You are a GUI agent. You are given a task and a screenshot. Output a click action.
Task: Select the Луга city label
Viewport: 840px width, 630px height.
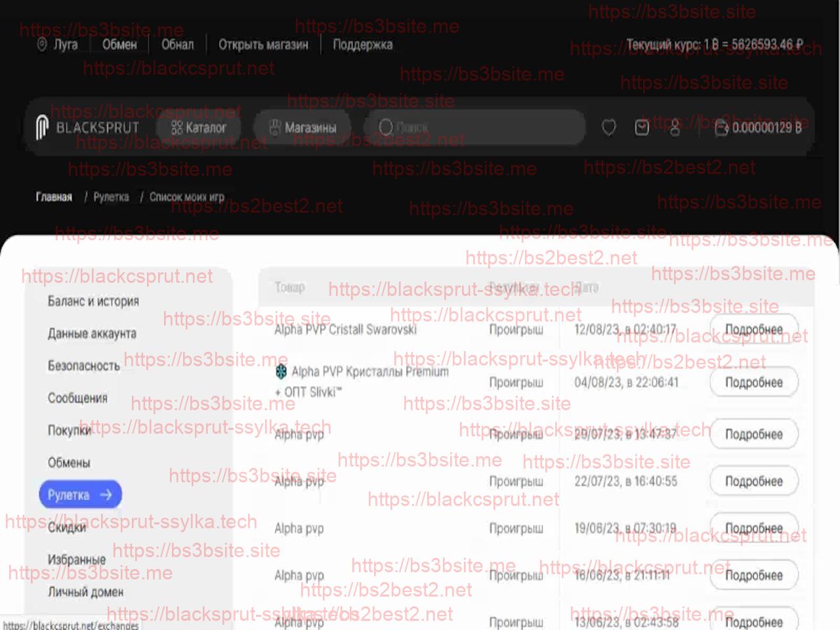[66, 45]
